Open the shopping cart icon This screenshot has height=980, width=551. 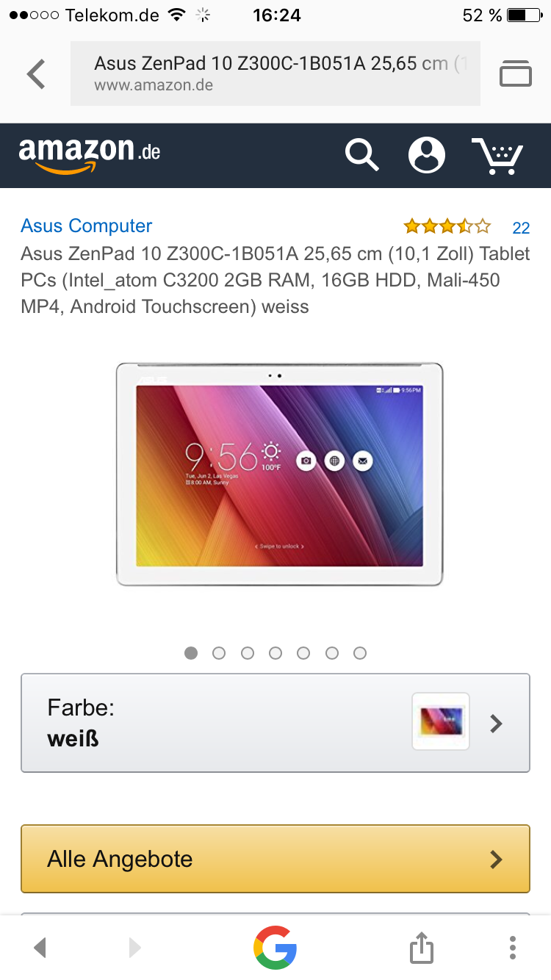(497, 155)
